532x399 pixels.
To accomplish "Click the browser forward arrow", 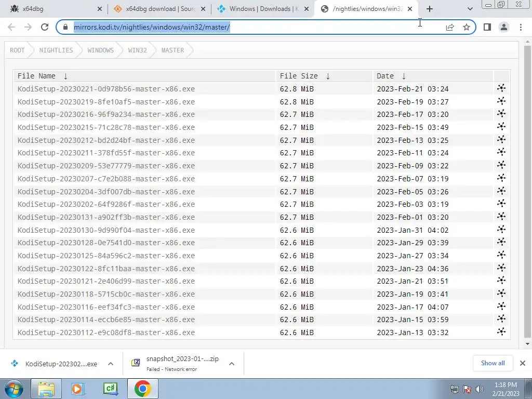I will coord(28,27).
